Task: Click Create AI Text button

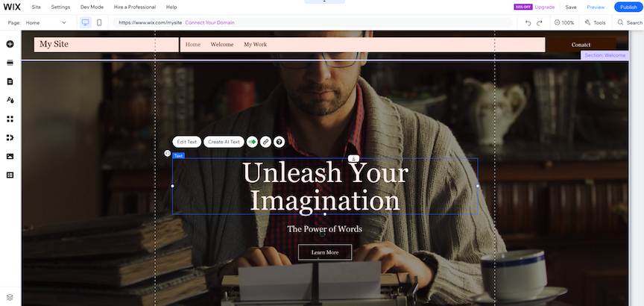Action: point(224,142)
